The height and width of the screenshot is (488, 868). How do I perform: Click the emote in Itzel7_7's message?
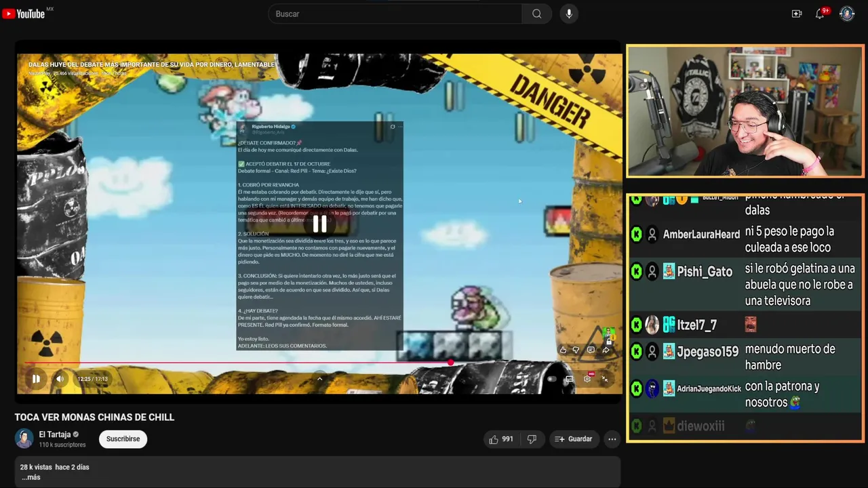[751, 324]
